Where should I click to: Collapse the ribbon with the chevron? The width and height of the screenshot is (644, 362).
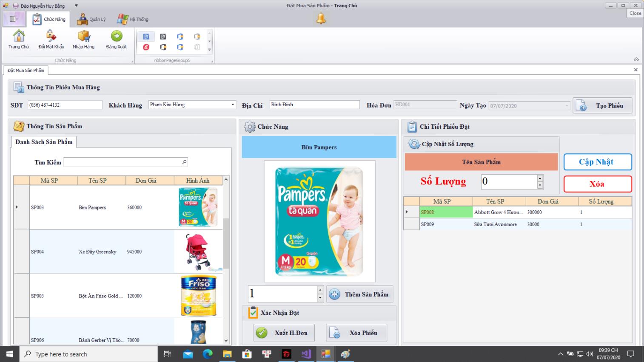coord(636,59)
